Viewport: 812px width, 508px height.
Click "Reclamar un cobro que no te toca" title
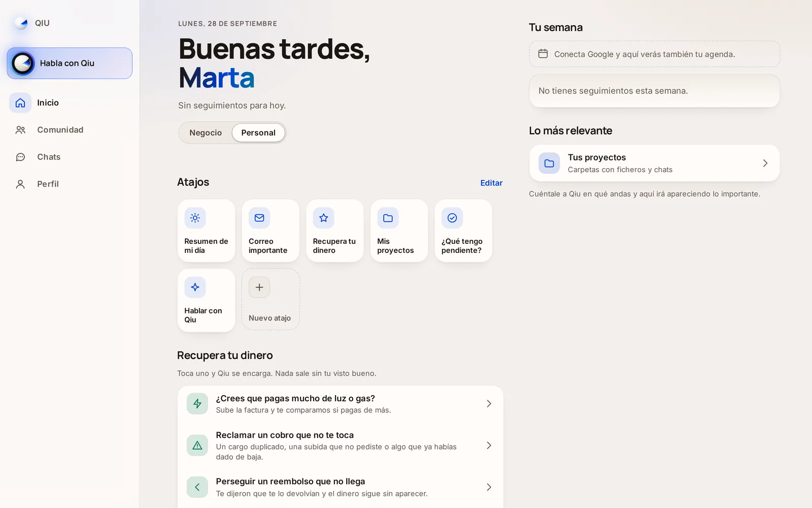pyautogui.click(x=285, y=435)
